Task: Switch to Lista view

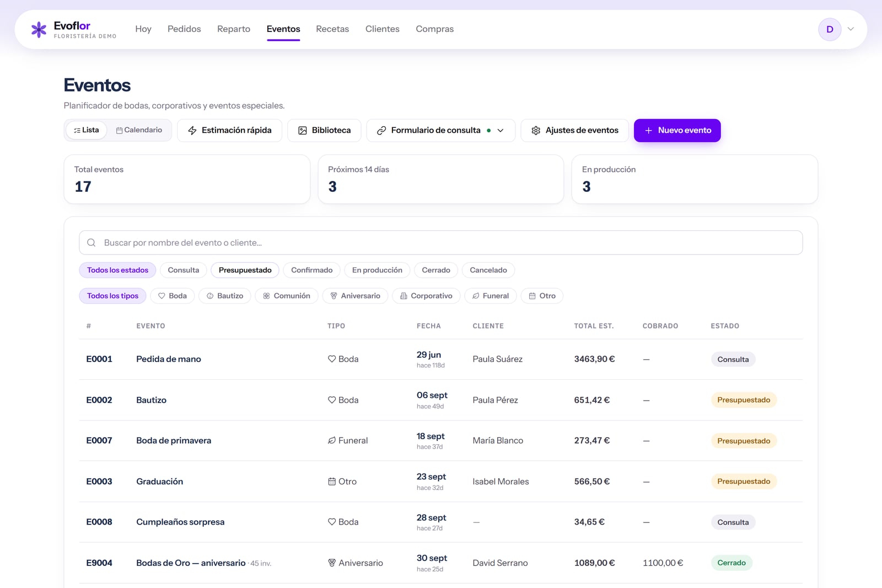Action: coord(87,130)
